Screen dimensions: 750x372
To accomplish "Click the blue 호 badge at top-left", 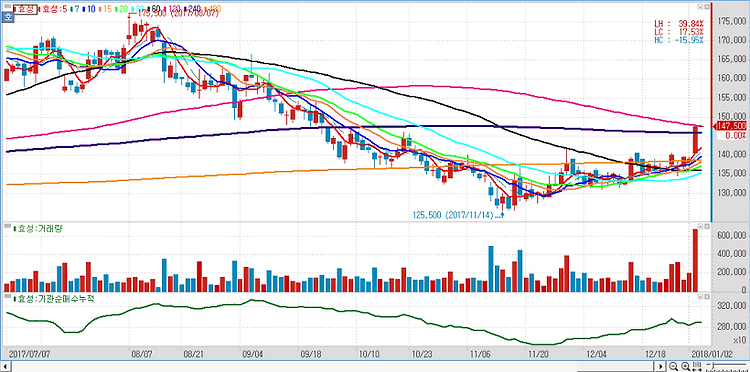I will click(x=8, y=17).
